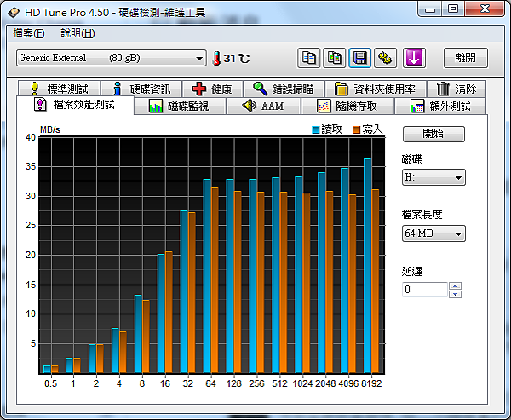Switch to the 清除 tab
Viewport: 511px width, 420px height.
click(x=456, y=89)
